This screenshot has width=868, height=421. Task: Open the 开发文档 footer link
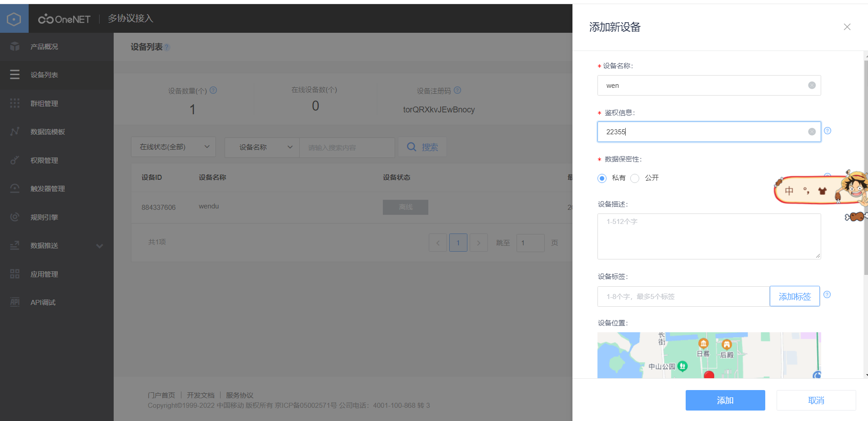coord(200,395)
